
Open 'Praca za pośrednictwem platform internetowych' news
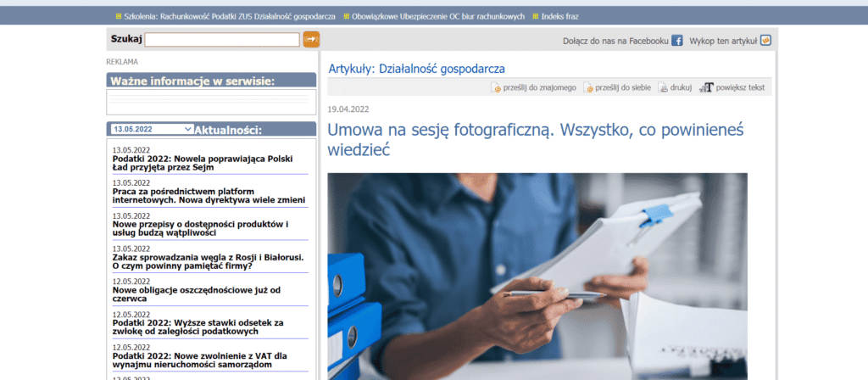coord(209,195)
